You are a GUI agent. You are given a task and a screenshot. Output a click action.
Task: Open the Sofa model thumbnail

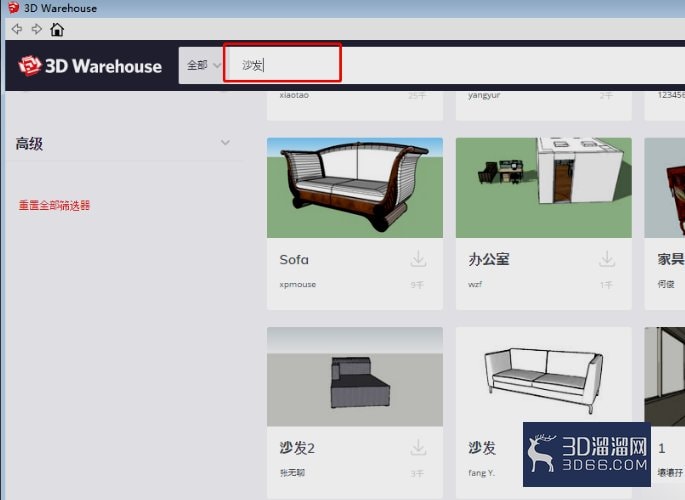[x=355, y=188]
